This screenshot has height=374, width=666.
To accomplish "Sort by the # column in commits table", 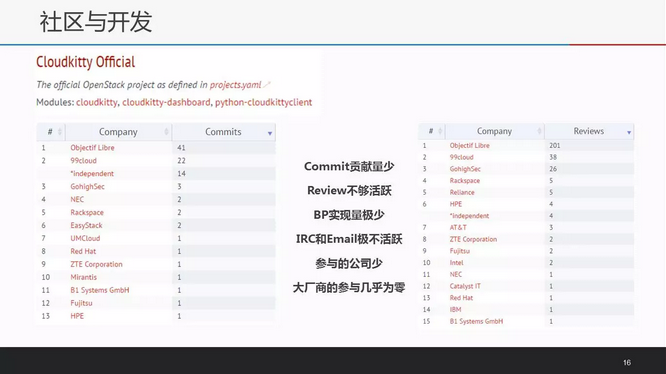I will pyautogui.click(x=59, y=132).
